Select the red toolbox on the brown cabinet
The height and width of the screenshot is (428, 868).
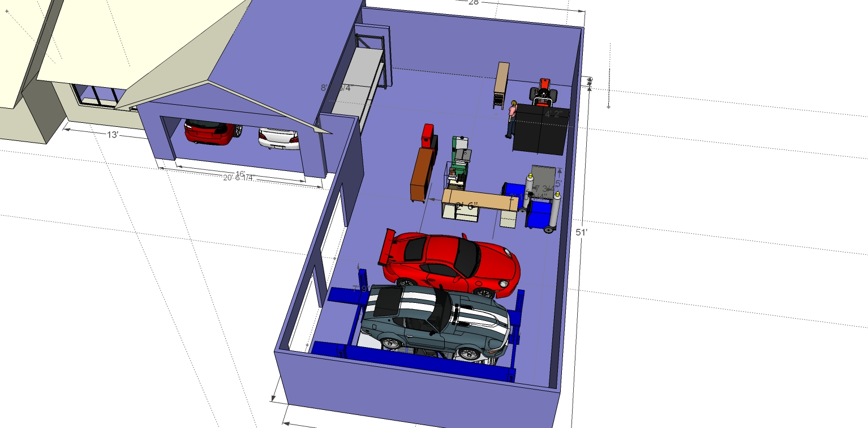[428, 136]
